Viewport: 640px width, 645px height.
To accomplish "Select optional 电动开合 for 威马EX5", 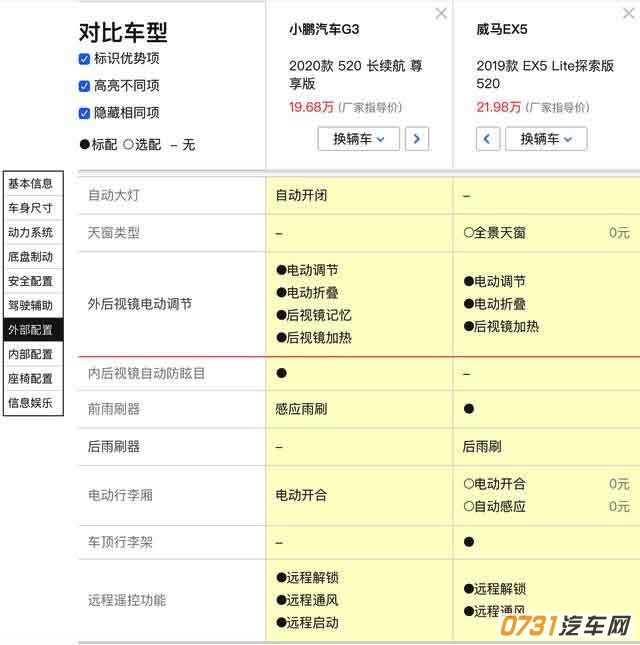I will (x=494, y=484).
